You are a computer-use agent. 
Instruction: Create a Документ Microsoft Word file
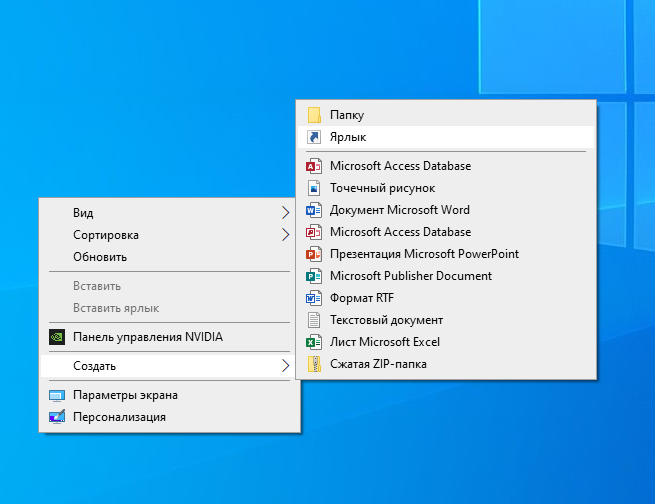point(446,210)
